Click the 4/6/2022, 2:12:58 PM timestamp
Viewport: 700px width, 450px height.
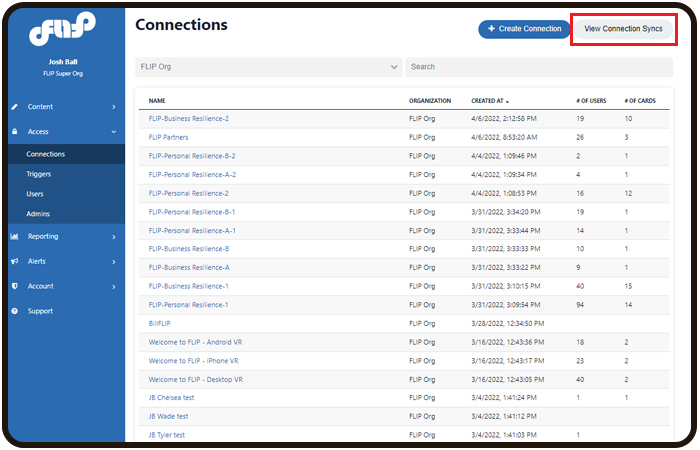tap(504, 119)
